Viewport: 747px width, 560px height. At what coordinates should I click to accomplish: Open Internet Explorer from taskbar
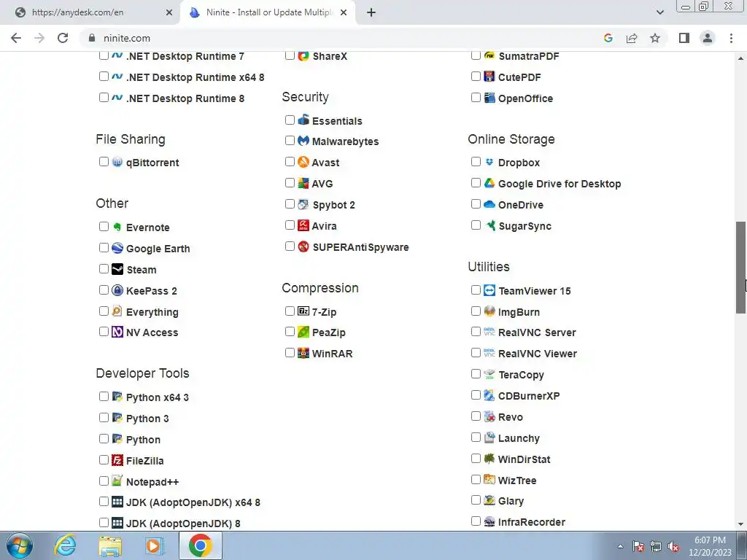click(x=65, y=545)
